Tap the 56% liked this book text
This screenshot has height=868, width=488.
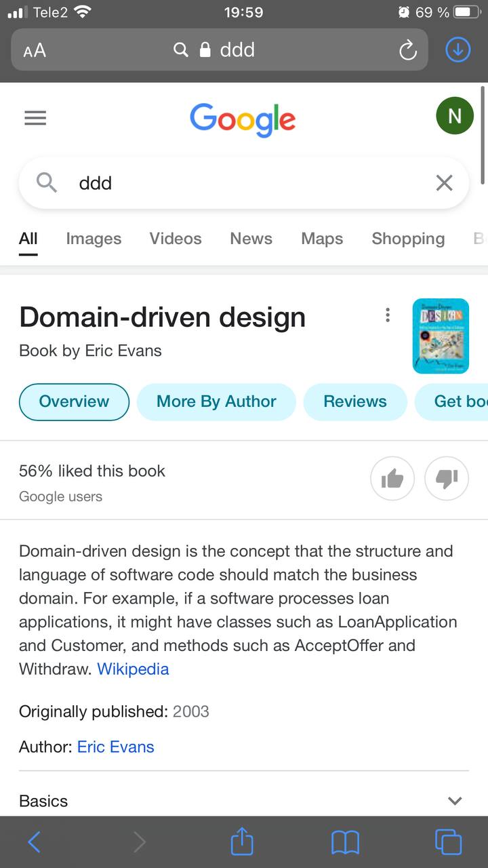click(92, 471)
